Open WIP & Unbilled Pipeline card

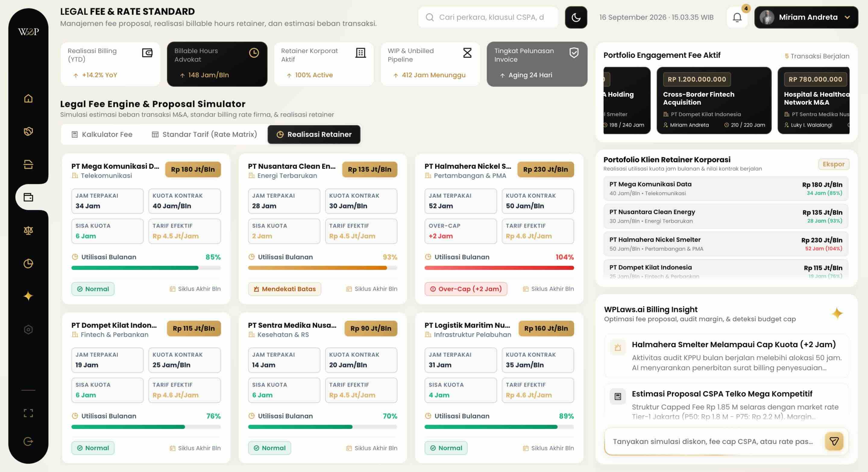[x=430, y=64]
